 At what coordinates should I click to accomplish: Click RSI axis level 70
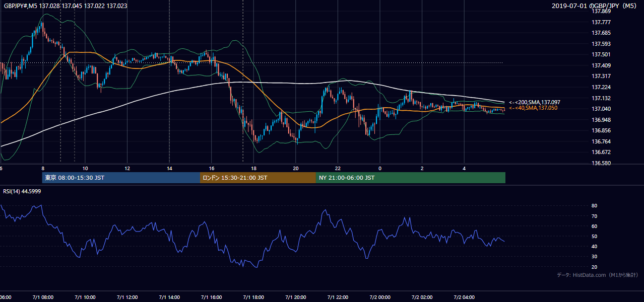[595, 216]
